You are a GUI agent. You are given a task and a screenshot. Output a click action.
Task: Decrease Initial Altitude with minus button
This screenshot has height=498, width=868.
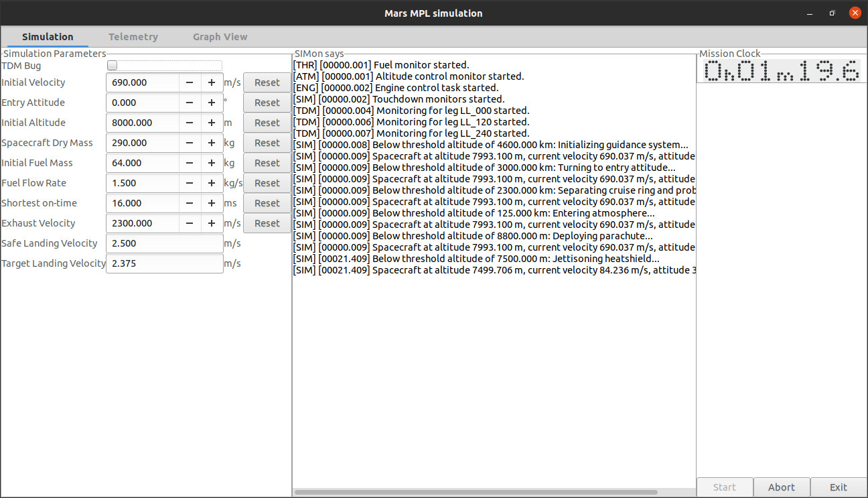[x=190, y=123]
